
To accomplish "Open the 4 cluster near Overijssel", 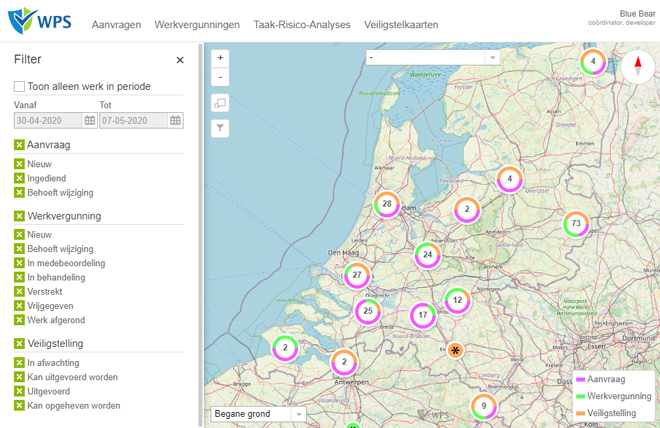I will 510,179.
